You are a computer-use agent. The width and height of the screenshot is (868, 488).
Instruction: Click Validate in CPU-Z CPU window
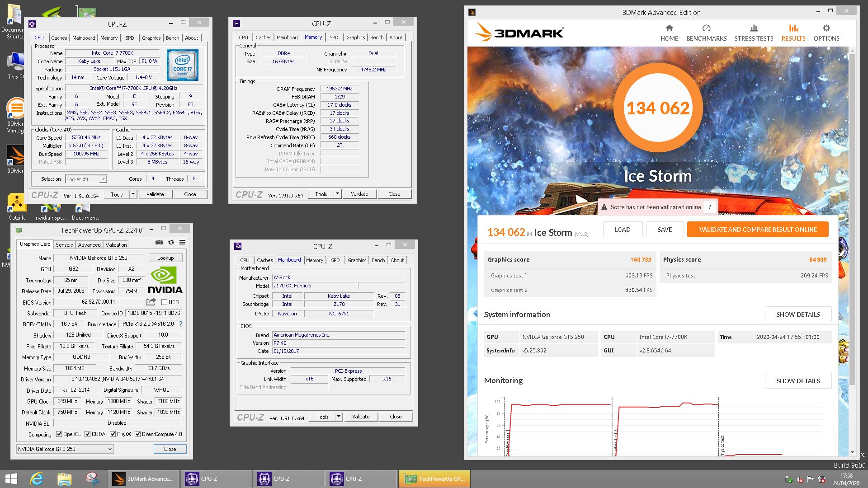click(x=155, y=194)
